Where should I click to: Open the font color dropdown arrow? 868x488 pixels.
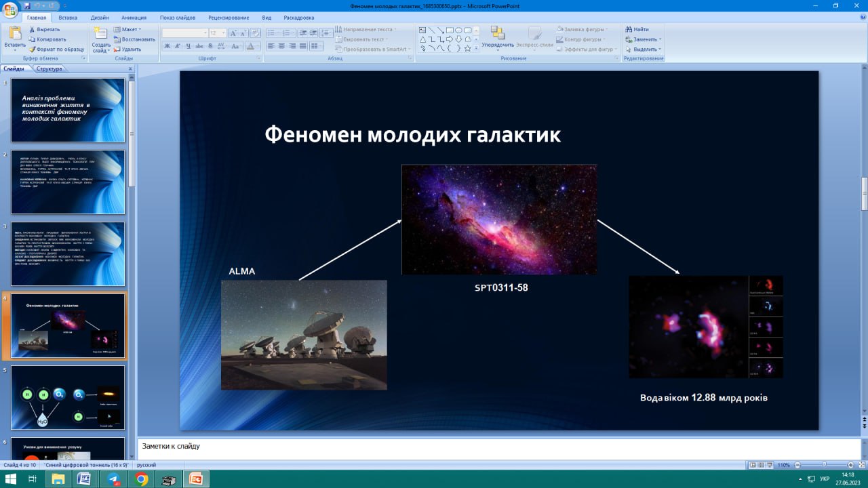(258, 46)
